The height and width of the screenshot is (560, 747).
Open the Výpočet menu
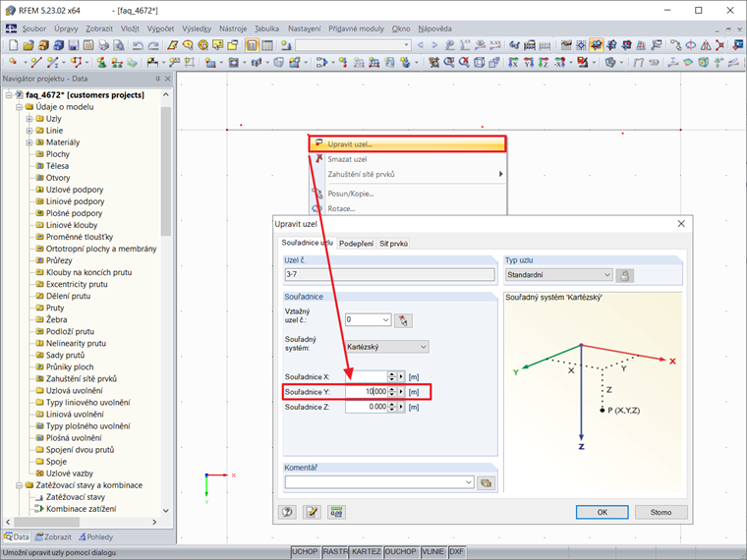160,28
